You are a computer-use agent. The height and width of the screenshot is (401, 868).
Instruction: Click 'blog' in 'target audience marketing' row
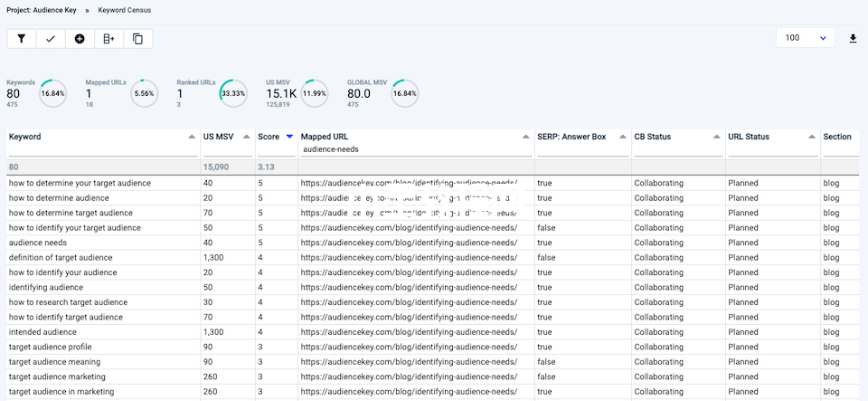click(831, 377)
